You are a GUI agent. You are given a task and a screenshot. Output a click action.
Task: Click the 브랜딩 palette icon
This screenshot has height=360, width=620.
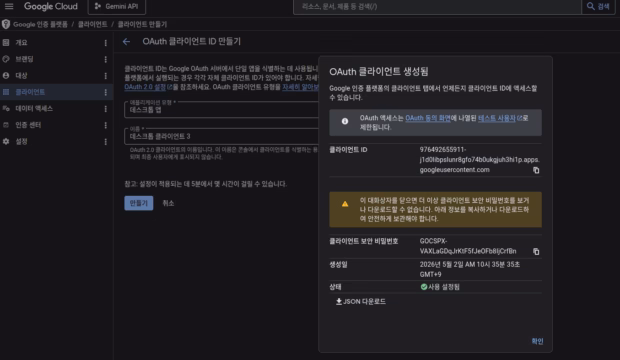tap(6, 59)
